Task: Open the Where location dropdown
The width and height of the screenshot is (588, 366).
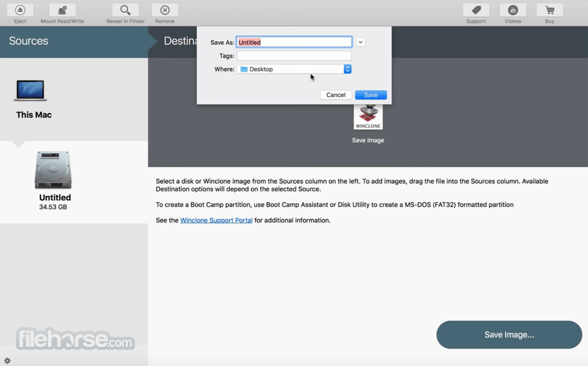Action: (294, 69)
